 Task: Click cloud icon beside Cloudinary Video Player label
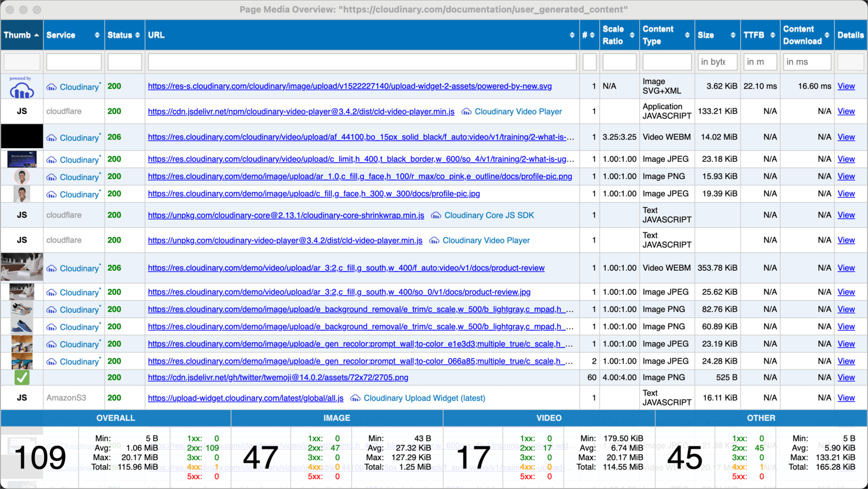pos(467,111)
